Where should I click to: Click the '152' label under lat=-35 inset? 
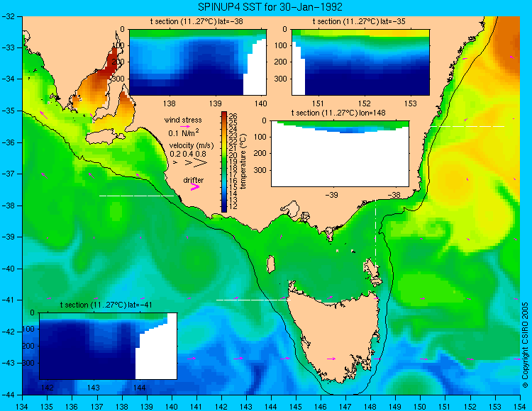pos(365,103)
